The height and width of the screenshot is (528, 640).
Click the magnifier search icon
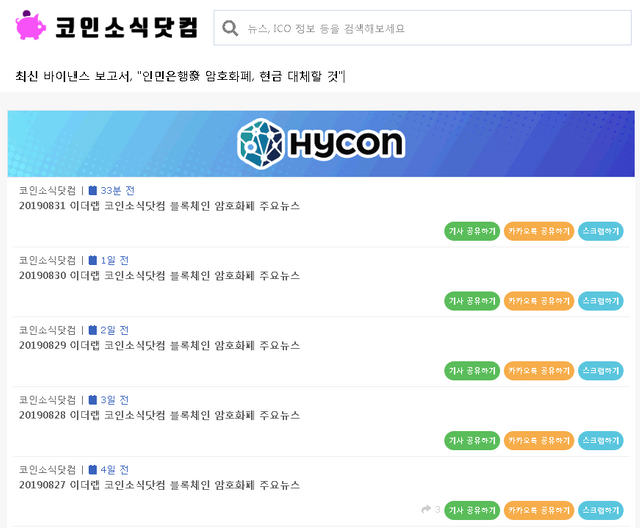click(x=230, y=28)
